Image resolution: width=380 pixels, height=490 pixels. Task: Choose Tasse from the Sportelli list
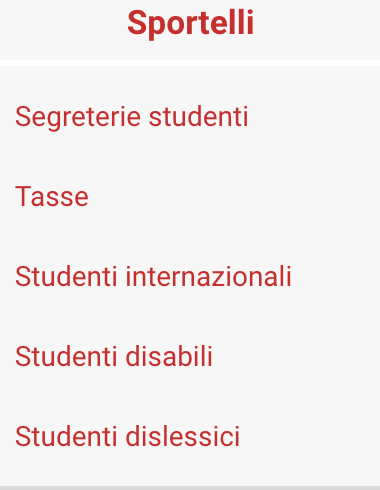pos(52,197)
